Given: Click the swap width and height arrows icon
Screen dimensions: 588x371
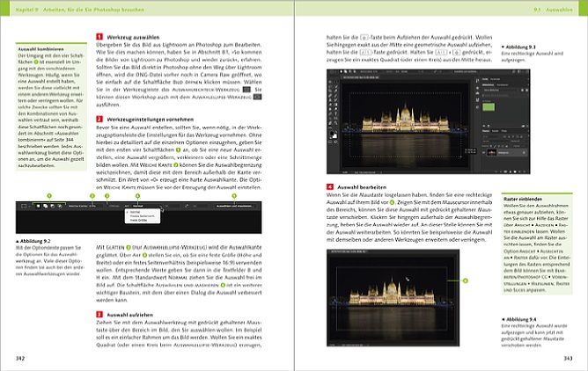Looking at the screenshot, I should point(187,206).
